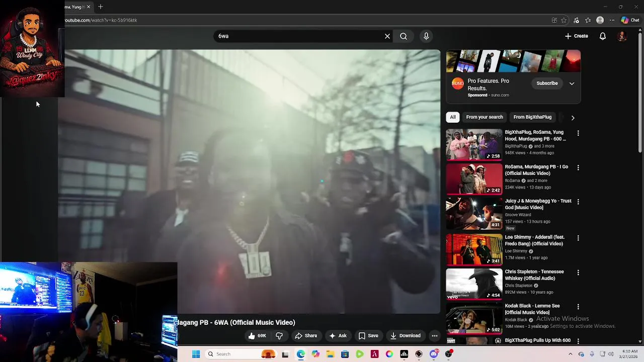Open Kodak Black Lemme See thumbnail
This screenshot has height=362, width=644.
pos(474,318)
